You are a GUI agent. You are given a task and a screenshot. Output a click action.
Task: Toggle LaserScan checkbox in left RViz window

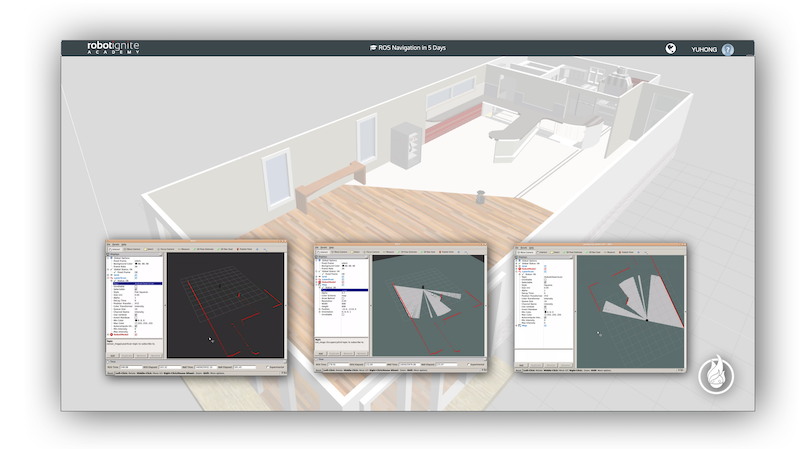[136, 278]
